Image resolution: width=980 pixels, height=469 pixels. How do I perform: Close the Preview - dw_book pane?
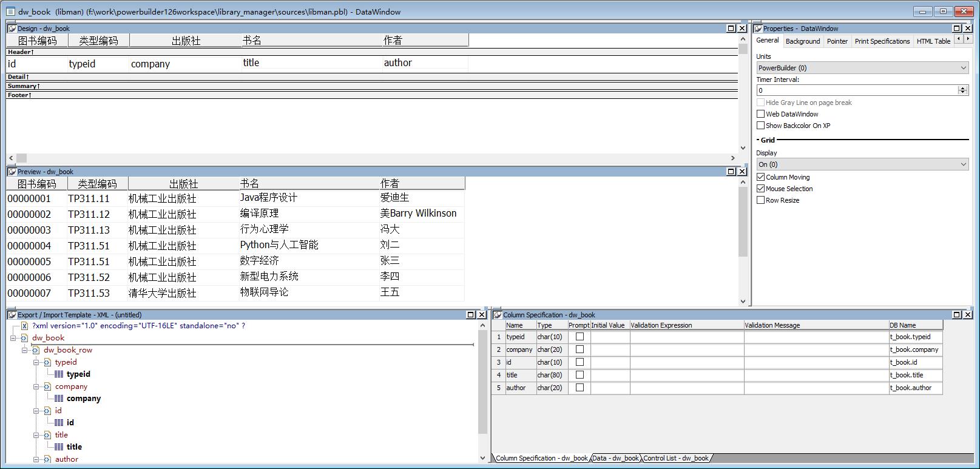point(742,172)
